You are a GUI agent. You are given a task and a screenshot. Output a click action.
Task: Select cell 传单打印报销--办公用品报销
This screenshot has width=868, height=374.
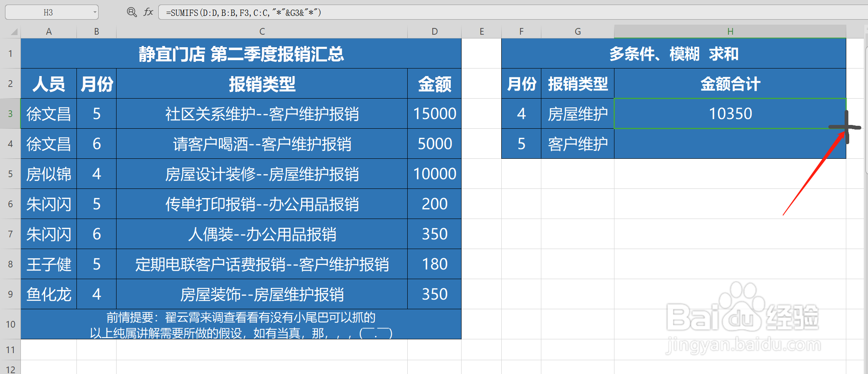pyautogui.click(x=262, y=204)
